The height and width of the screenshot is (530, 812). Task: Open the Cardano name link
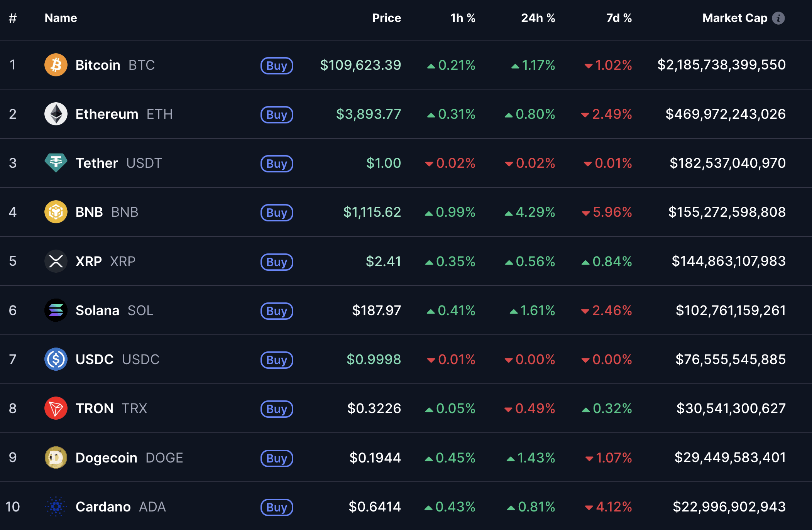point(103,506)
